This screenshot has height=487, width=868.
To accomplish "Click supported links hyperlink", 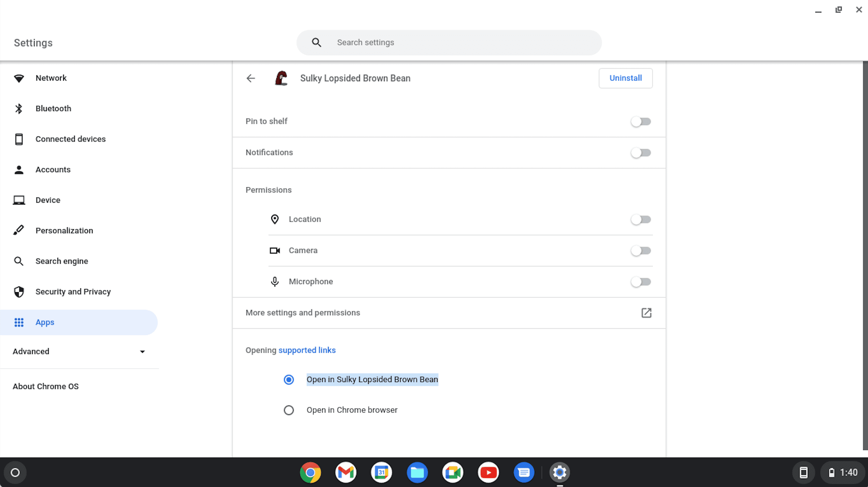I will (x=307, y=350).
